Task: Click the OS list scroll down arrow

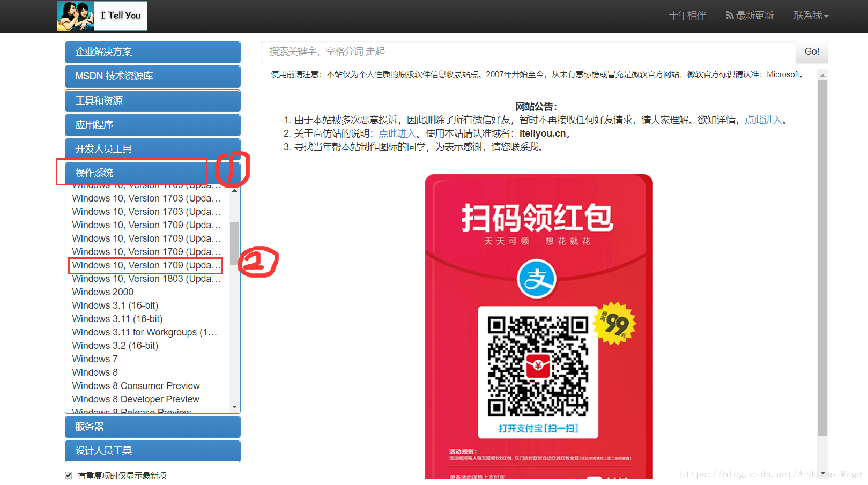Action: click(x=234, y=407)
